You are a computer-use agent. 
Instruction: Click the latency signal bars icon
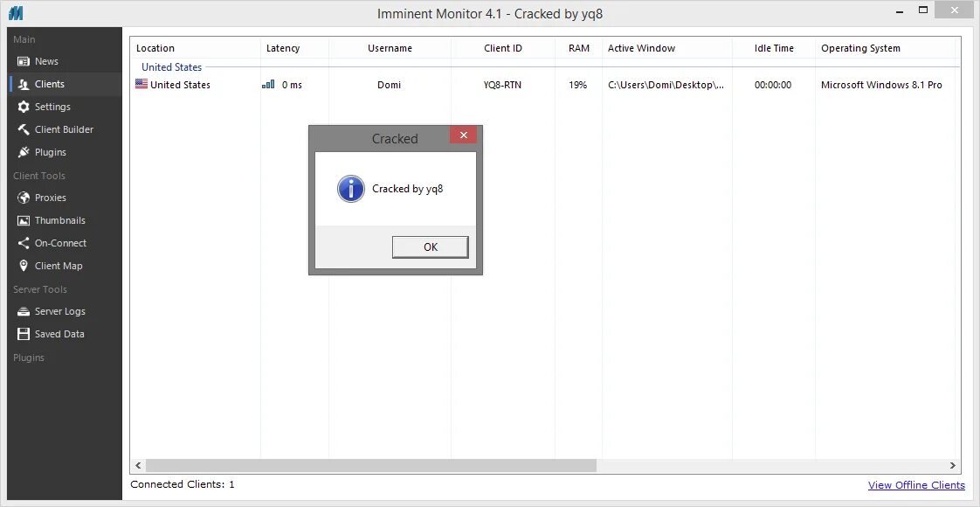[x=268, y=85]
